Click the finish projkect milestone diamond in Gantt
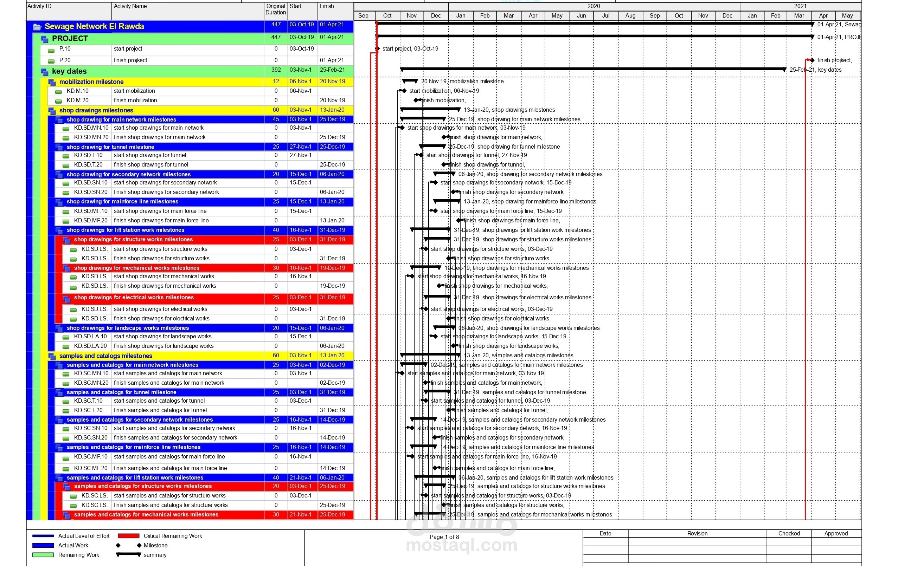924x566 pixels. point(812,60)
